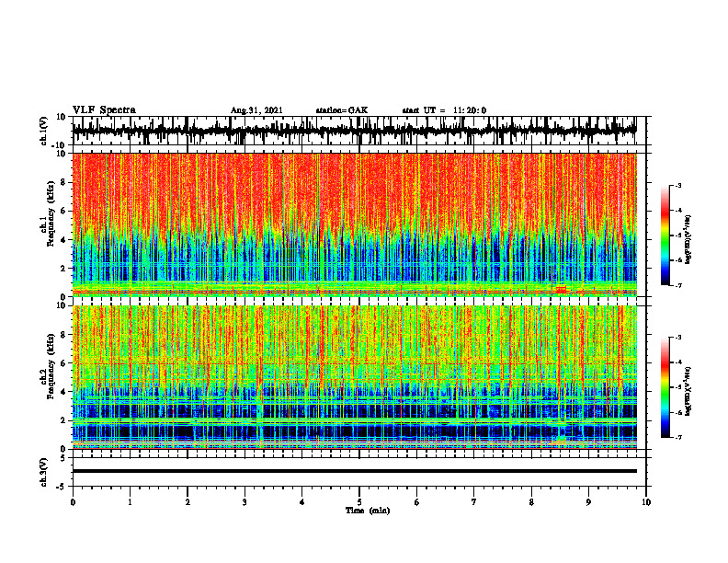Click inside the ch.1 spectrogram panel
The width and height of the screenshot is (728, 563).
355,224
